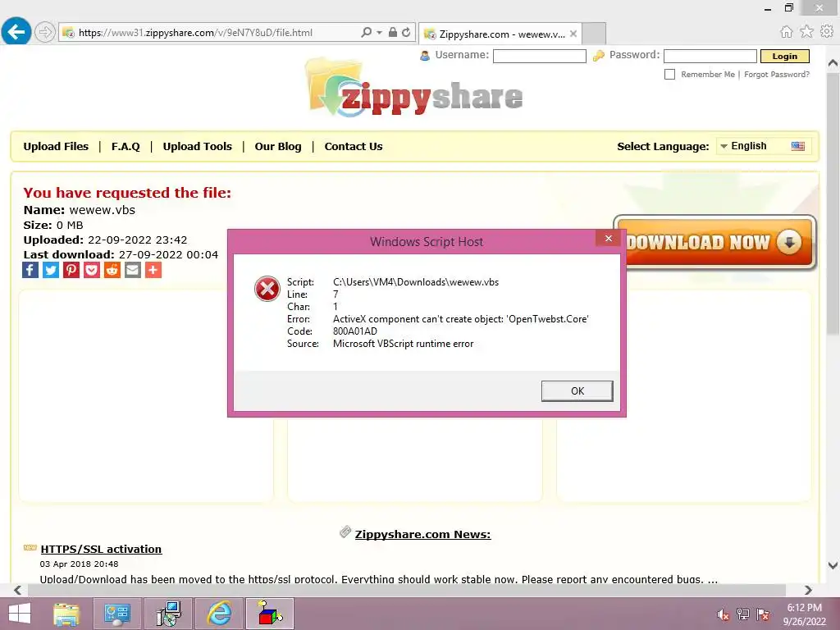This screenshot has height=630, width=840.
Task: Click the vertical scrollbar down arrow
Action: 833,565
